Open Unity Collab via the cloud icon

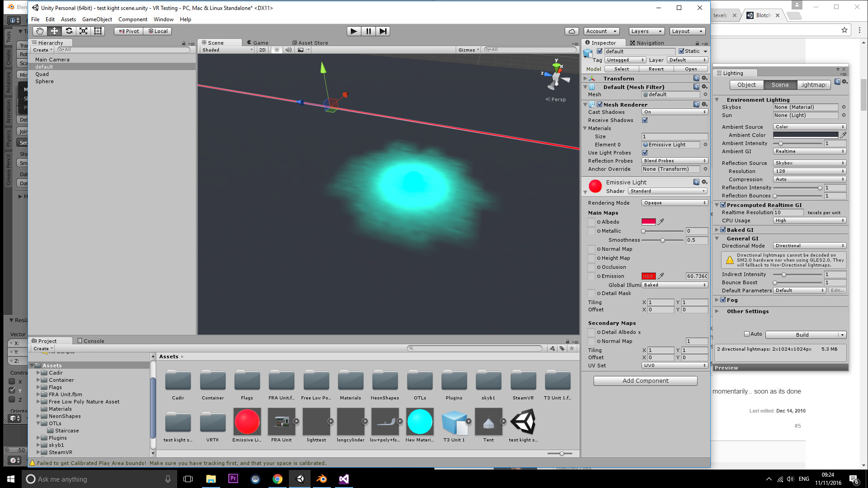pyautogui.click(x=571, y=31)
